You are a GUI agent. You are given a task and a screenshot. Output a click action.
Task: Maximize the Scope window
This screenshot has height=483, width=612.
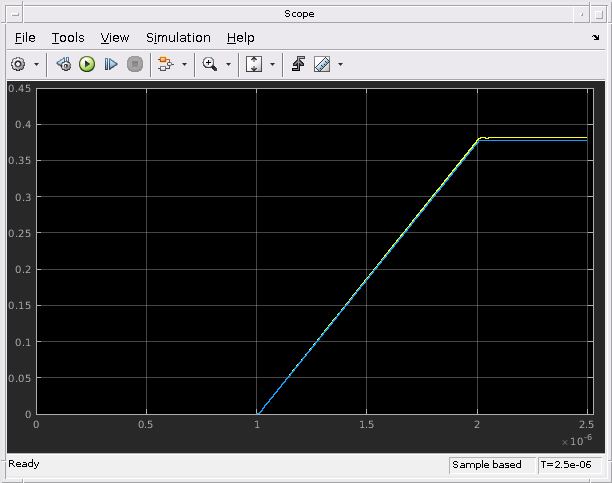tap(599, 14)
